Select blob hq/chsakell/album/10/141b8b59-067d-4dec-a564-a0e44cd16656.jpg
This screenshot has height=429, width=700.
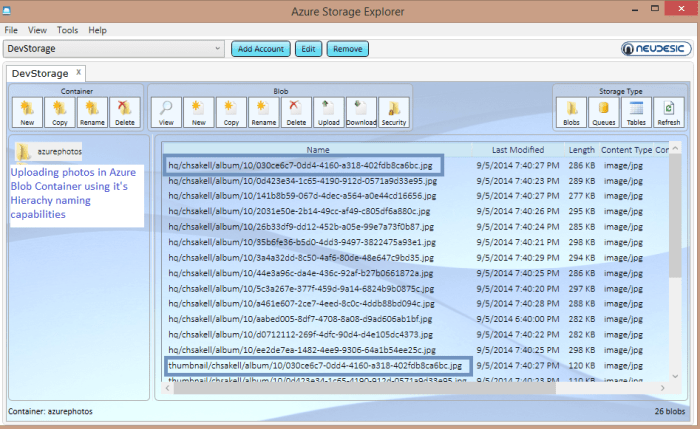[302, 196]
